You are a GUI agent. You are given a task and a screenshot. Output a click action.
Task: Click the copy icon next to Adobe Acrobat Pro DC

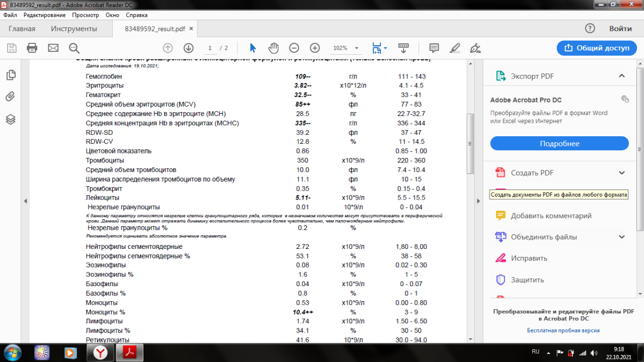625,99
